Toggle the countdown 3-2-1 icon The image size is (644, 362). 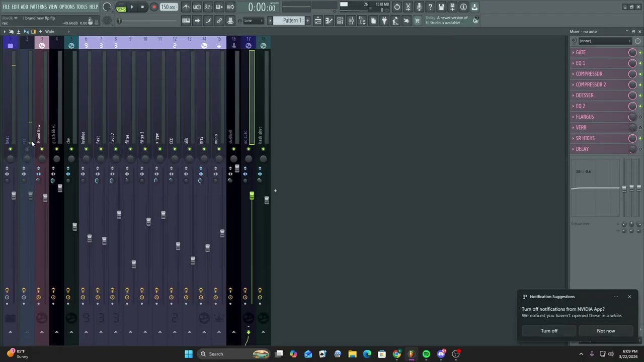point(208,7)
